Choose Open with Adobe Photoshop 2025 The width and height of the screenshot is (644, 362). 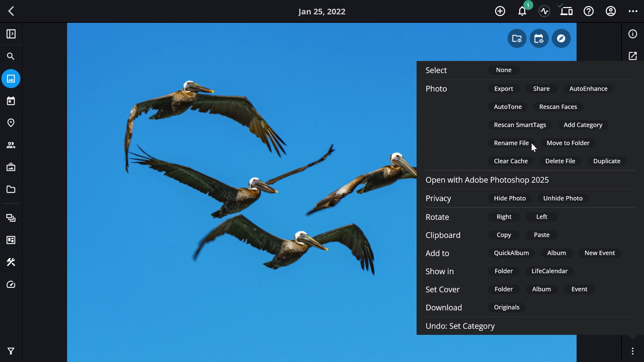pos(487,180)
